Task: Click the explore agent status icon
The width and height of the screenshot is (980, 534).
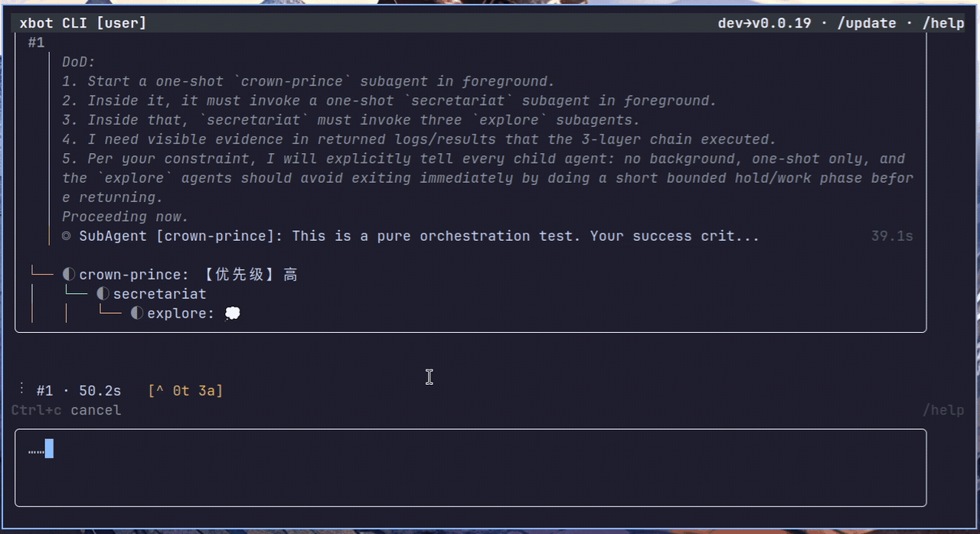Action: point(136,312)
